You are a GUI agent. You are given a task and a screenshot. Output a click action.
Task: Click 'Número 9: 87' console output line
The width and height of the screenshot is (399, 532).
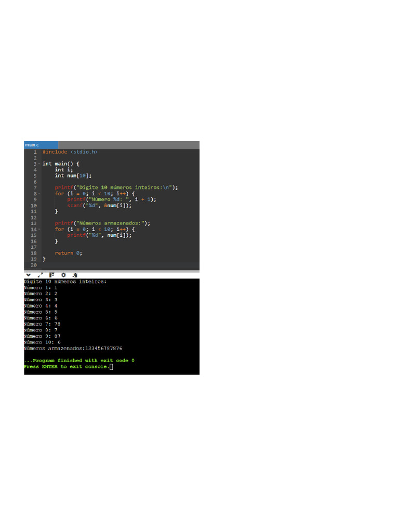tap(42, 336)
